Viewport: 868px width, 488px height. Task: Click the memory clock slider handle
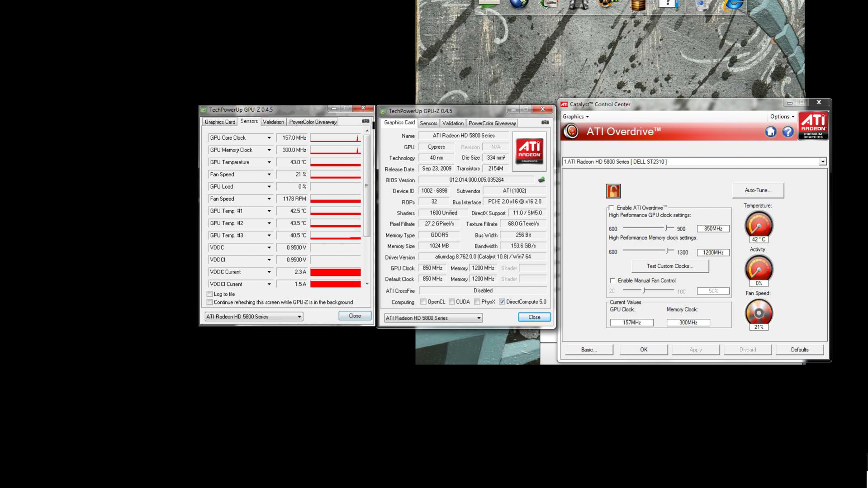[668, 251]
